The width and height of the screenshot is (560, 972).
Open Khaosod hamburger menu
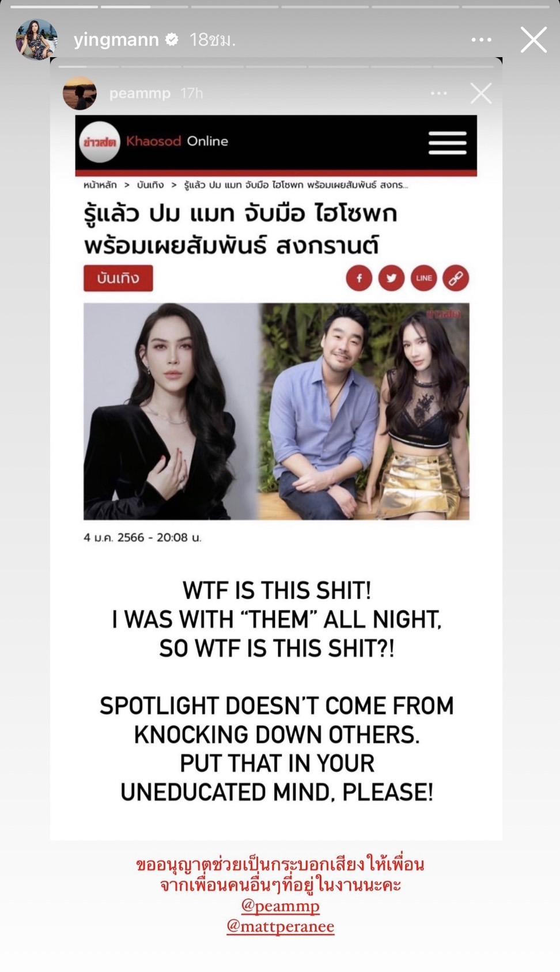(x=448, y=143)
